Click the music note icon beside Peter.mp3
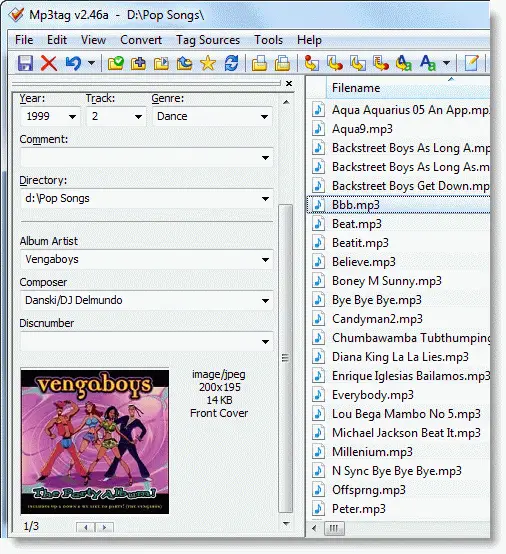The height and width of the screenshot is (554, 506). pyautogui.click(x=318, y=509)
